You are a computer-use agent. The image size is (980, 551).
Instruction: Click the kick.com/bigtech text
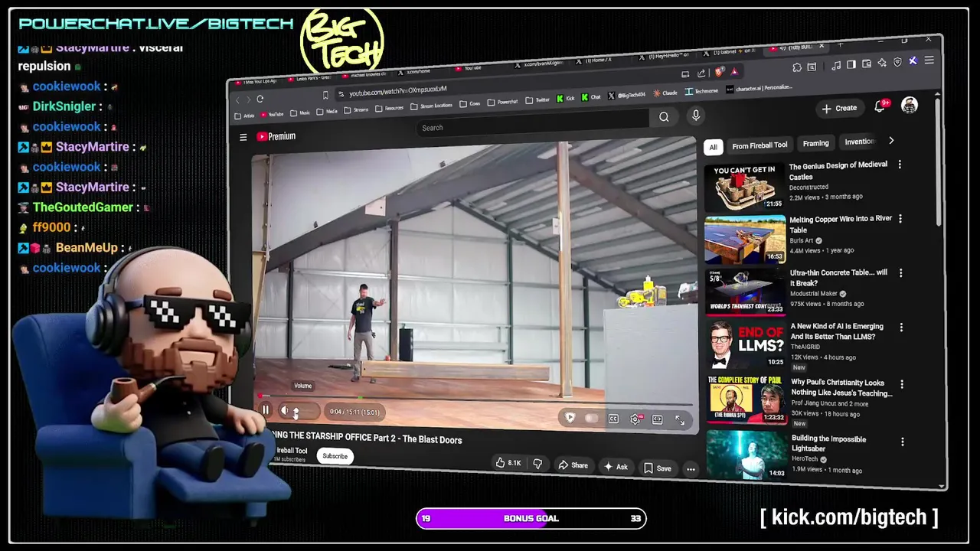click(849, 517)
